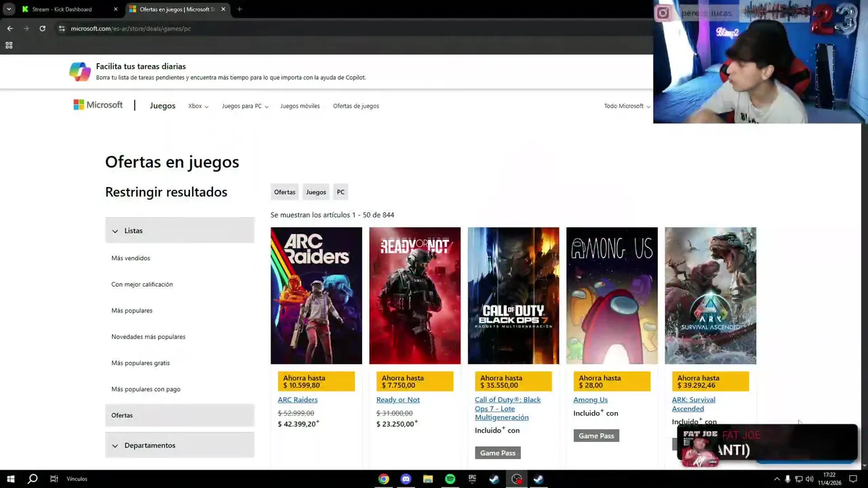Reload the page with the refresh icon
The image size is (868, 488).
pyautogui.click(x=42, y=28)
